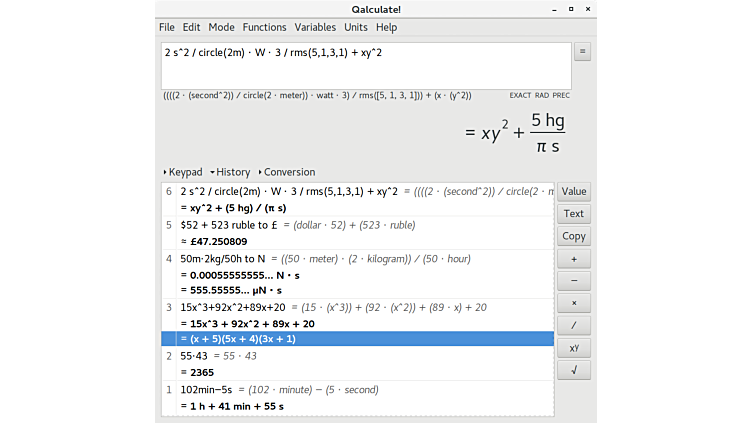This screenshot has height=423, width=752.
Task: Expand the Keypad section
Action: 183,172
